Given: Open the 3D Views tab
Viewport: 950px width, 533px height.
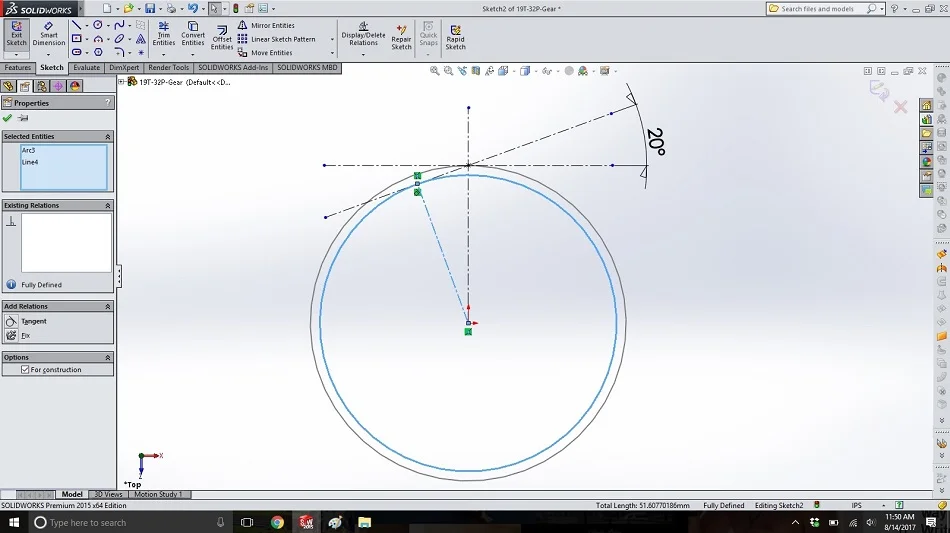Looking at the screenshot, I should 108,494.
